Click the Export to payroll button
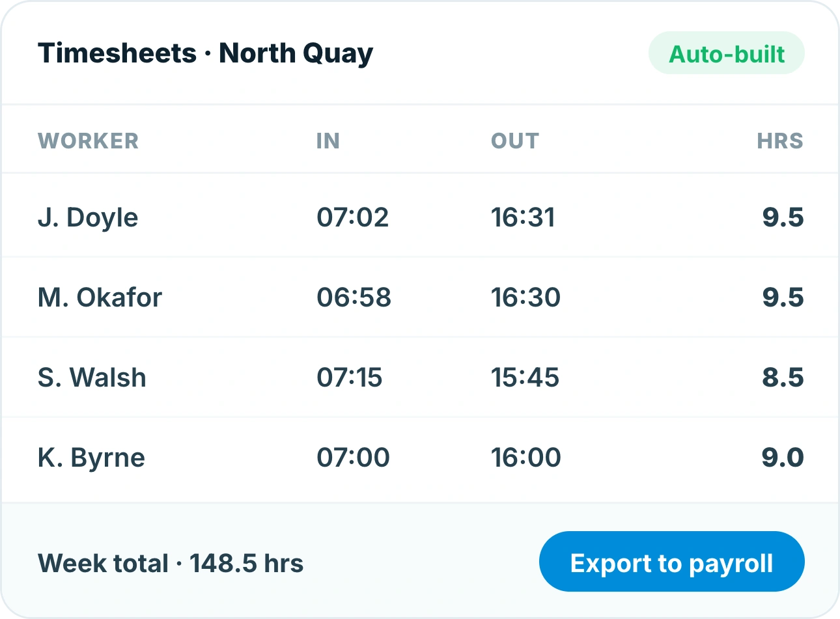 [671, 562]
